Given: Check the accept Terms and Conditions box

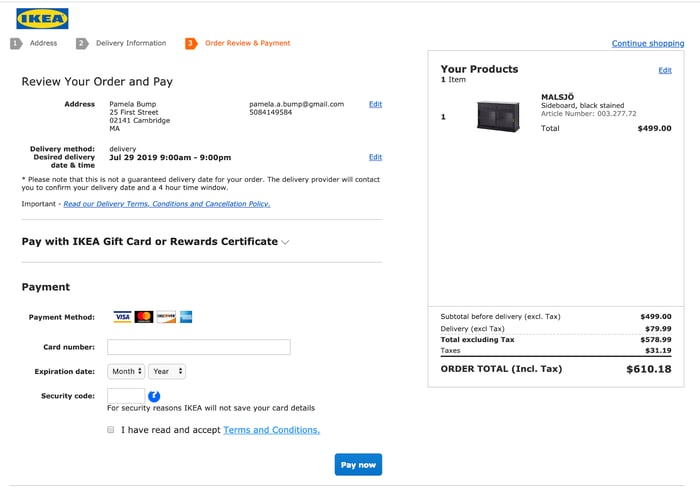Looking at the screenshot, I should [x=111, y=430].
